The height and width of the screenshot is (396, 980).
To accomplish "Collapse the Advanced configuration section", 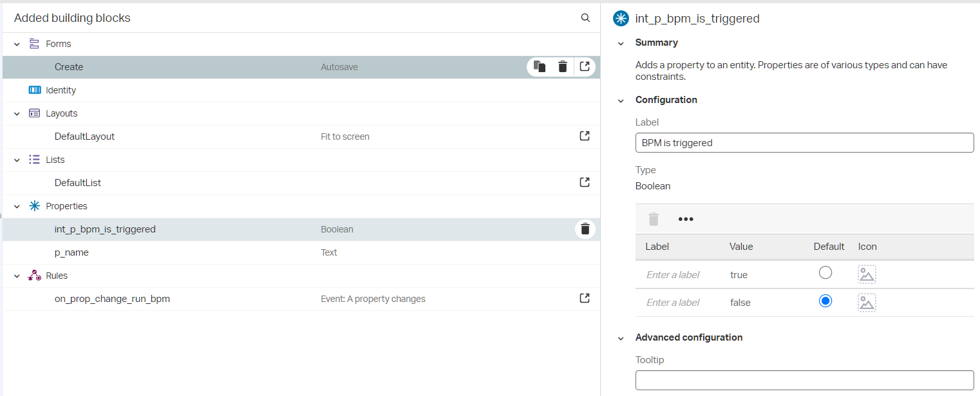I will pyautogui.click(x=621, y=338).
